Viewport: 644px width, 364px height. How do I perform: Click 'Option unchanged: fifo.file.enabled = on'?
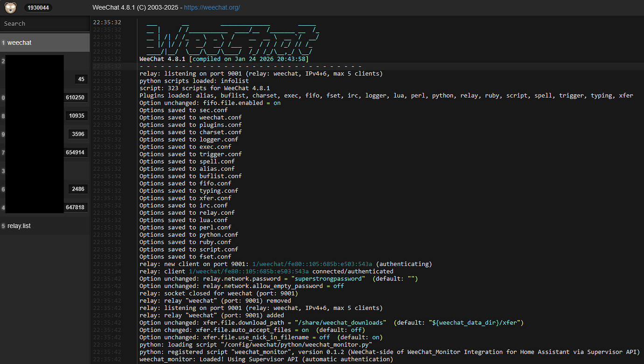coord(210,103)
